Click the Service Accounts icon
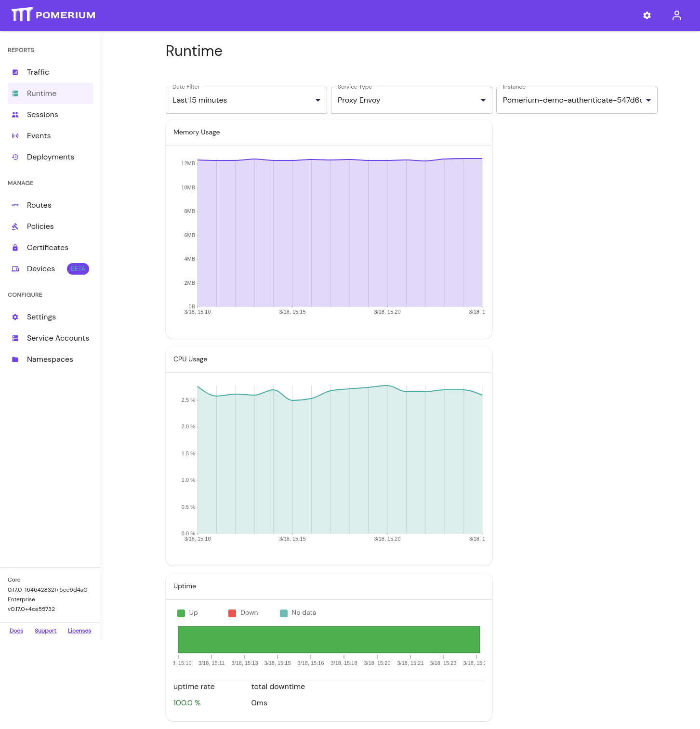The image size is (700, 729). click(15, 338)
